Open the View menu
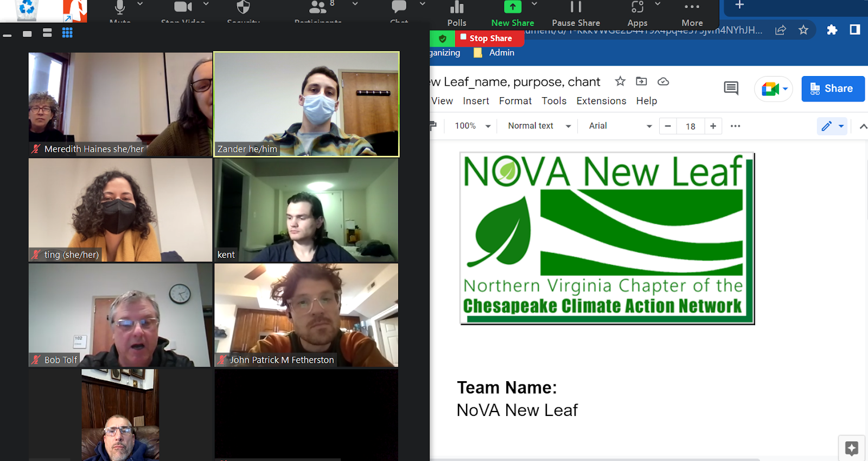Viewport: 868px width, 461px height. pyautogui.click(x=442, y=101)
